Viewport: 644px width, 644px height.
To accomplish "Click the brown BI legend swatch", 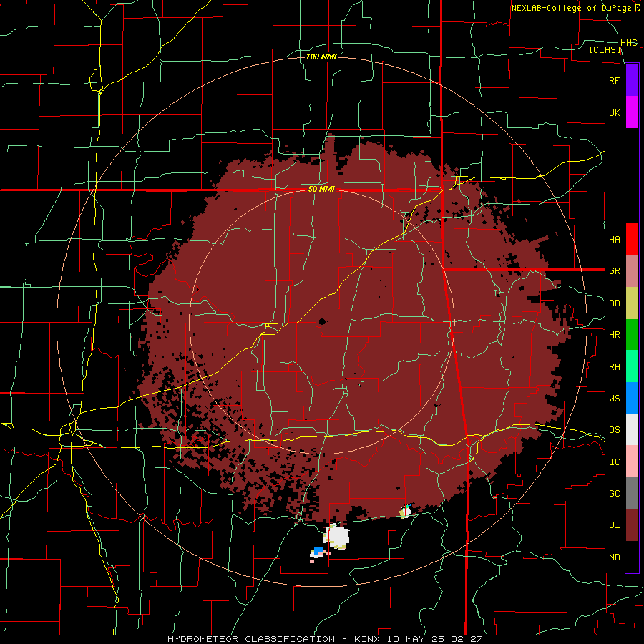I will (x=632, y=525).
